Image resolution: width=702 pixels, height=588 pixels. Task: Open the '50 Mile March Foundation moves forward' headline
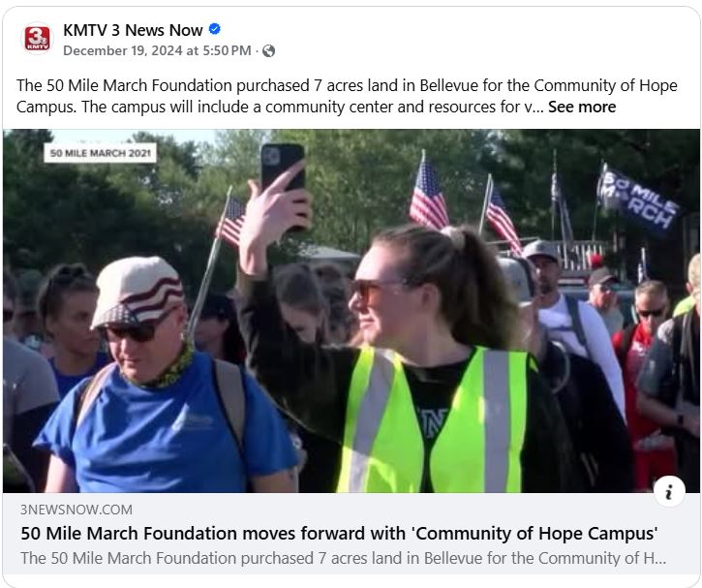[x=339, y=534]
